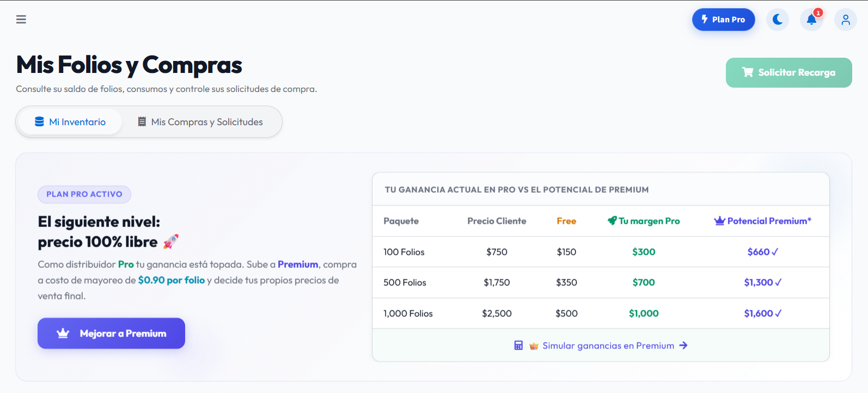Click the $1,750 client price cell
Image resolution: width=868 pixels, height=393 pixels.
497,283
